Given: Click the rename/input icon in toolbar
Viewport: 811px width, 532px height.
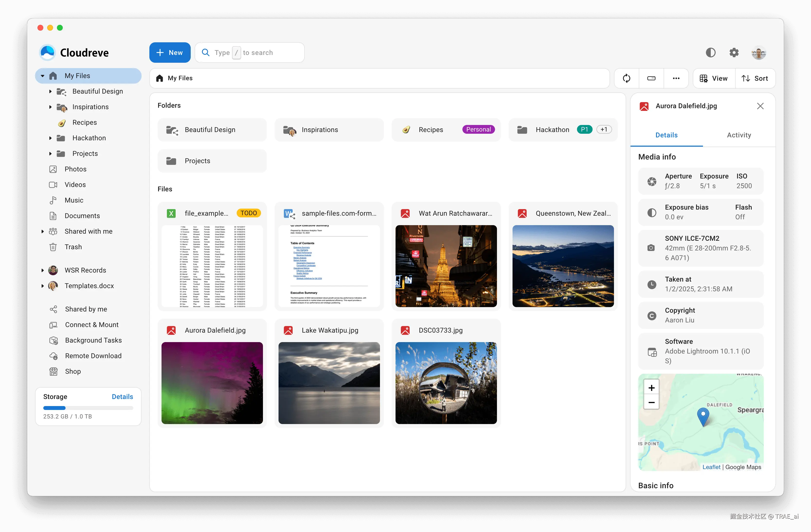Looking at the screenshot, I should 651,78.
